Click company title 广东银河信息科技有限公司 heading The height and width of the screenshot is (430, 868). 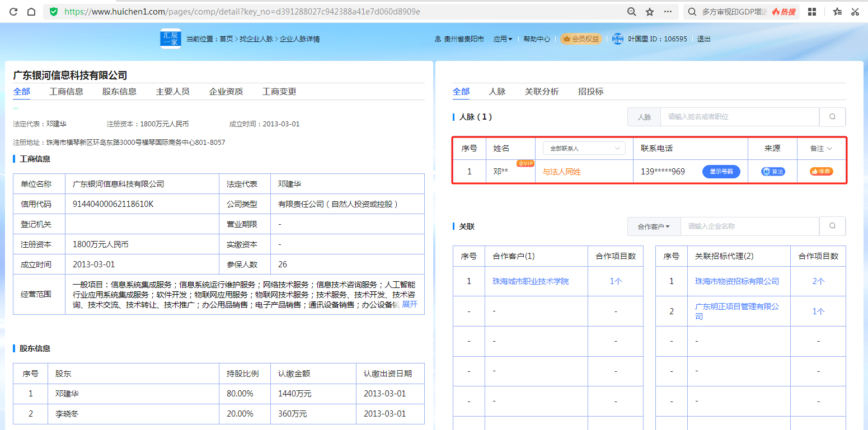70,75
